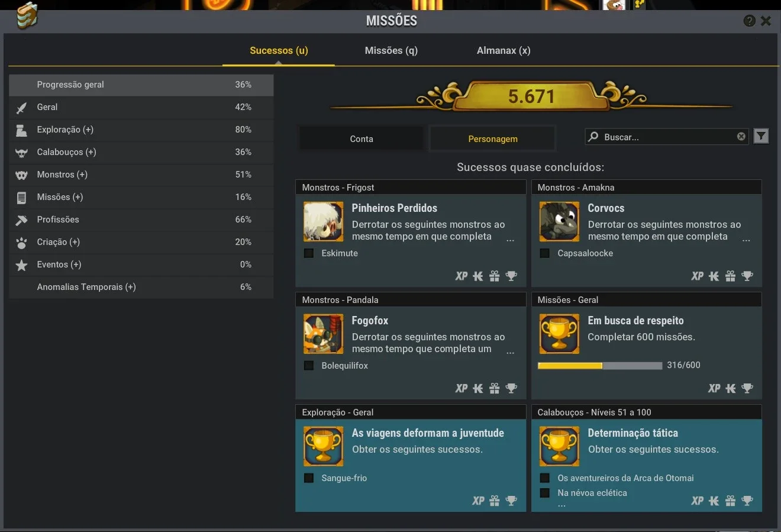This screenshot has width=781, height=532.
Task: Toggle the Eskimute checkbox
Action: point(309,253)
